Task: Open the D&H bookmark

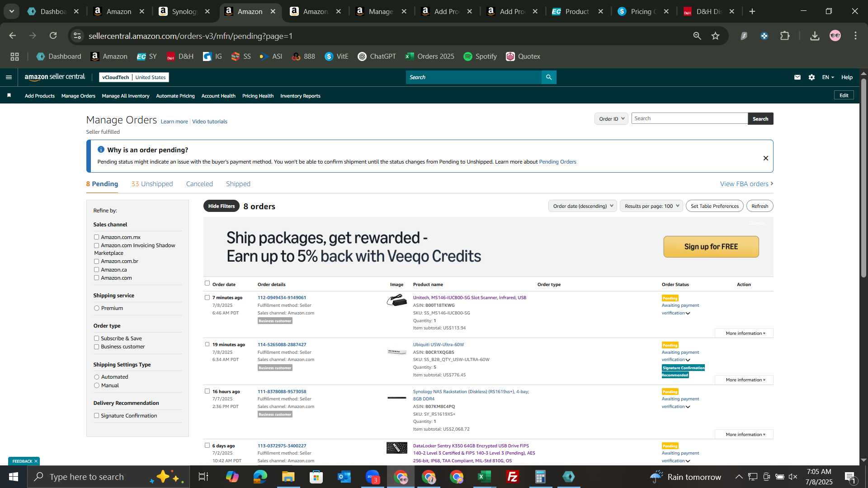Action: (180, 56)
